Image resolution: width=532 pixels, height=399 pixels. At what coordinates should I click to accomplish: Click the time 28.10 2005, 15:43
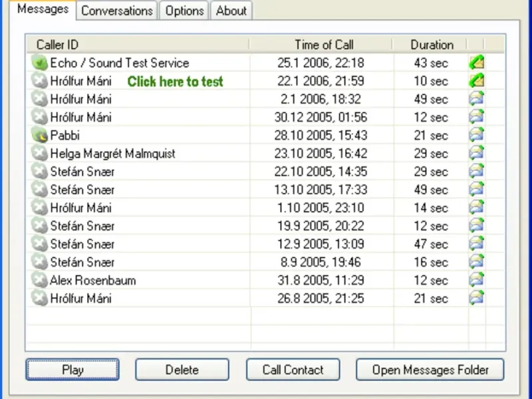click(321, 136)
